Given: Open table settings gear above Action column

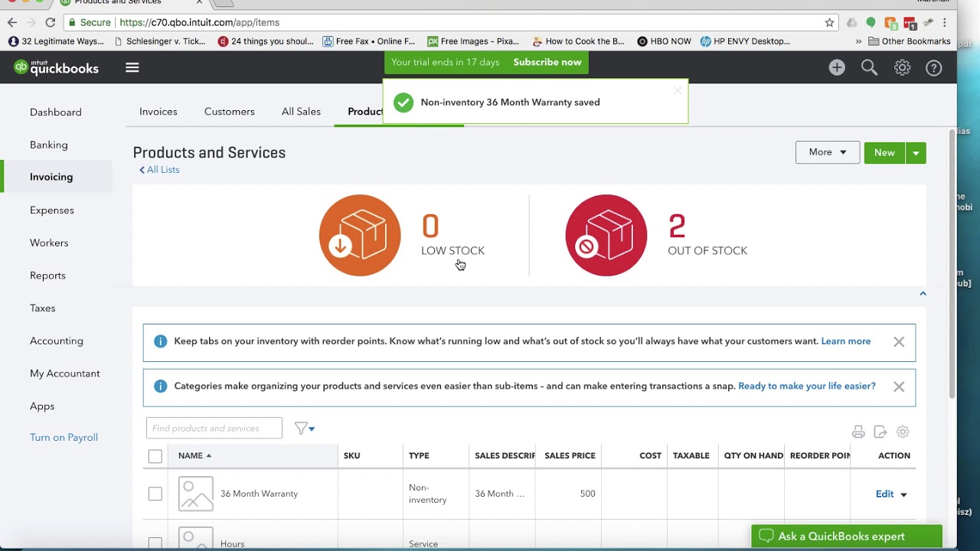Looking at the screenshot, I should point(903,432).
